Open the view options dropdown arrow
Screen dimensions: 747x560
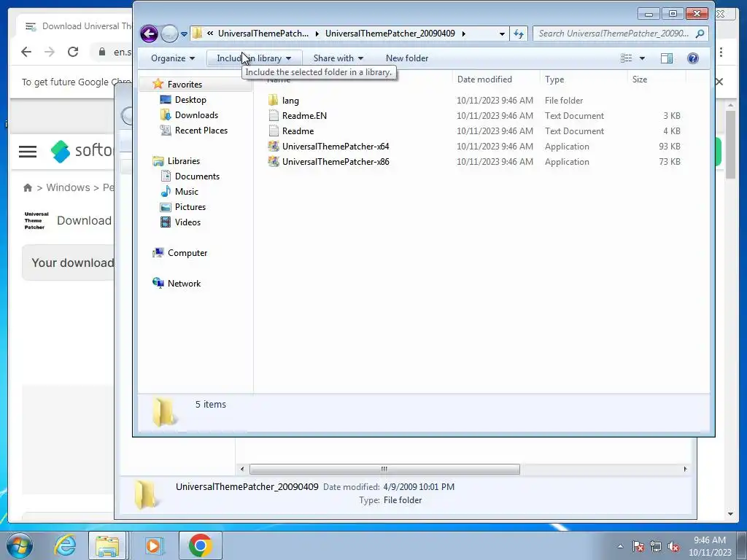[x=642, y=58]
